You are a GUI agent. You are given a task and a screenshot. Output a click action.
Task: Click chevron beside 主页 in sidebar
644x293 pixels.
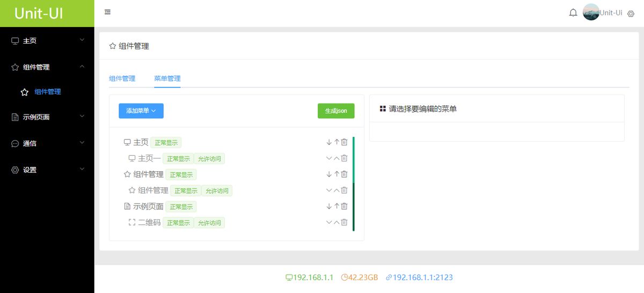[82, 40]
